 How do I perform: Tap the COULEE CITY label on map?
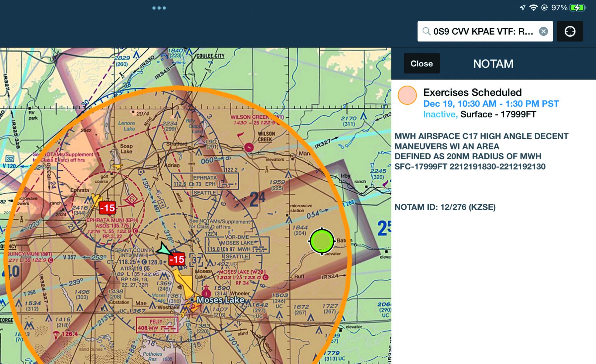tap(210, 56)
